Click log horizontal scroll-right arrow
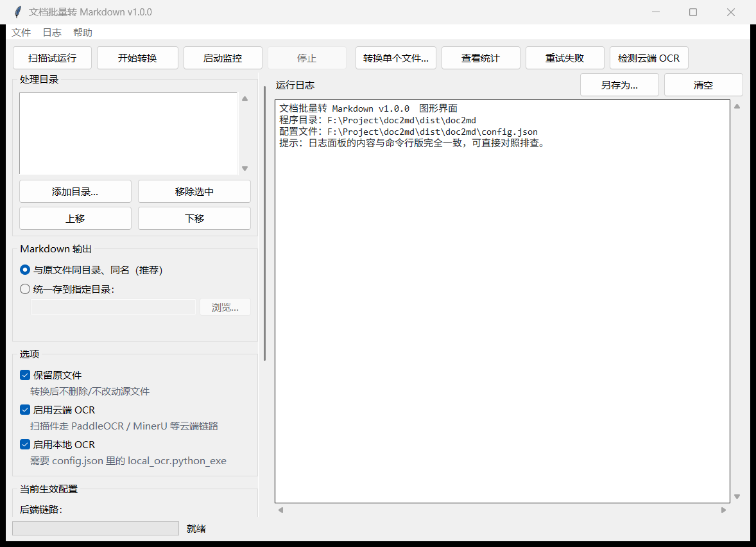The height and width of the screenshot is (547, 756). click(x=723, y=510)
